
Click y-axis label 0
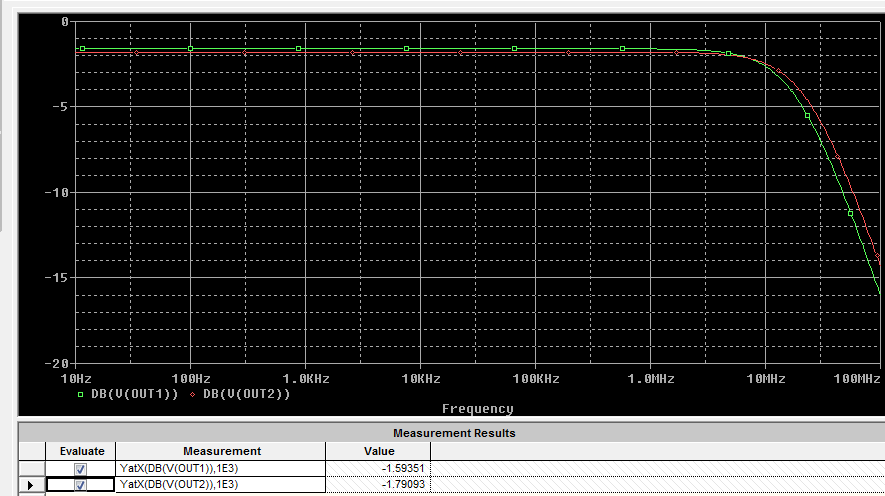(65, 21)
